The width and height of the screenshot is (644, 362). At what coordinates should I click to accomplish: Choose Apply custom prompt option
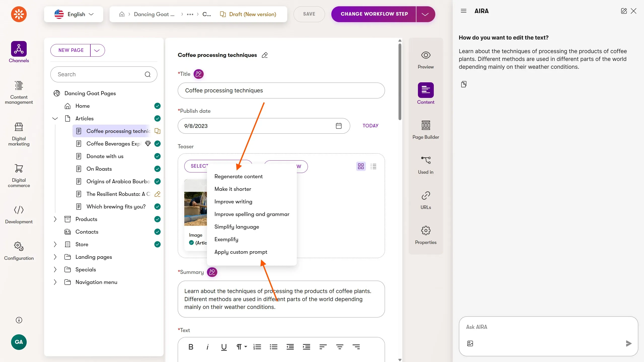coord(241,252)
